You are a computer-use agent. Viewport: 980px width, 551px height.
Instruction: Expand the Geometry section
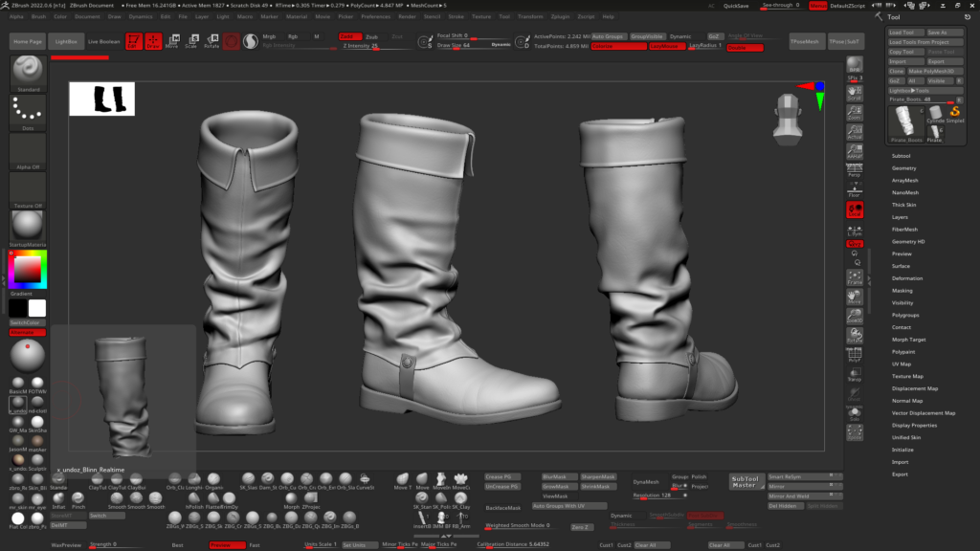[903, 167]
